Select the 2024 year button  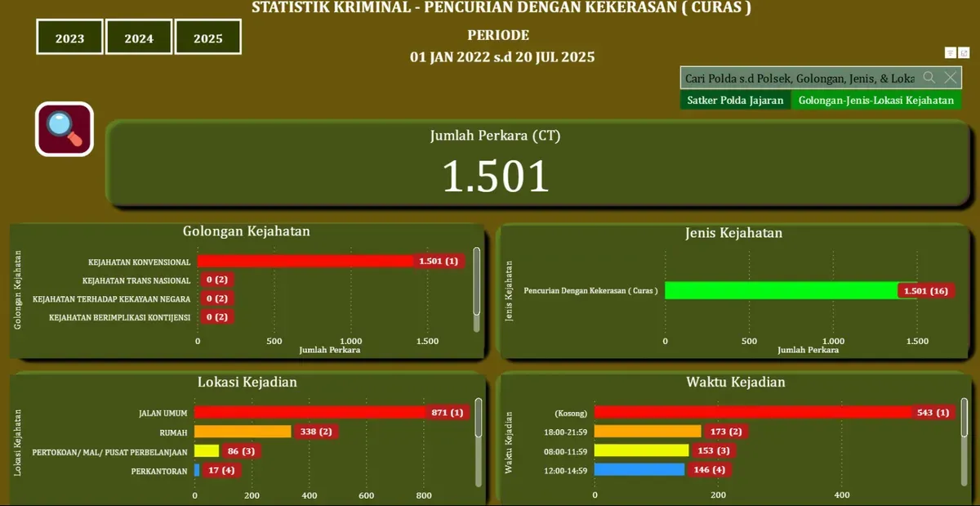139,38
